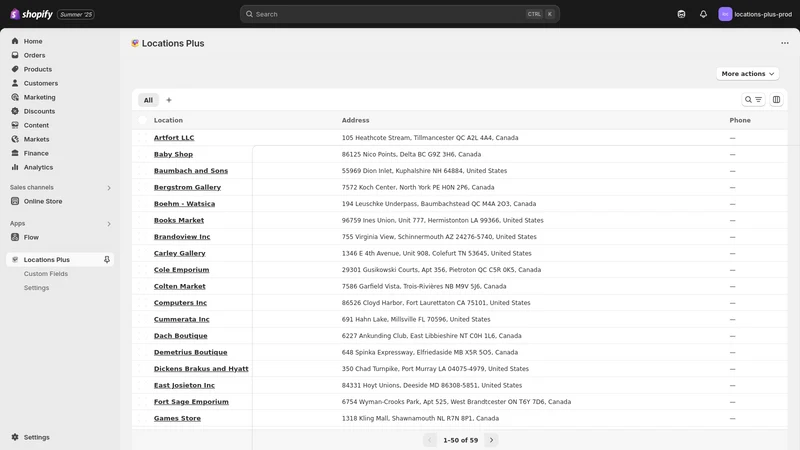Edit table columns icon
The width and height of the screenshot is (800, 450).
pyautogui.click(x=776, y=100)
